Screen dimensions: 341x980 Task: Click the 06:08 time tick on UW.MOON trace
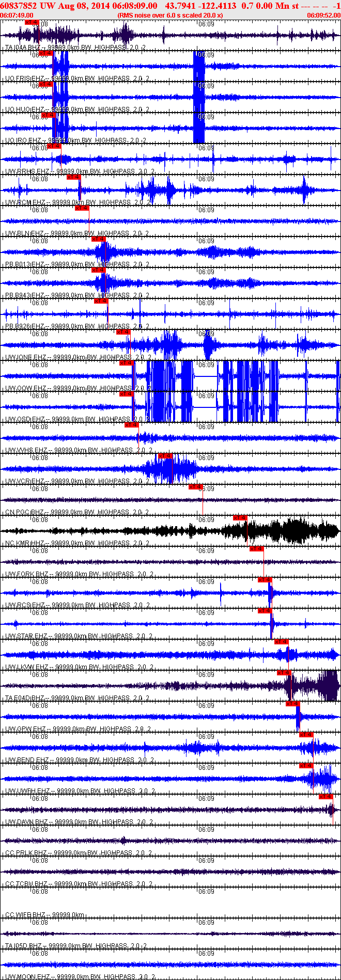[40, 954]
